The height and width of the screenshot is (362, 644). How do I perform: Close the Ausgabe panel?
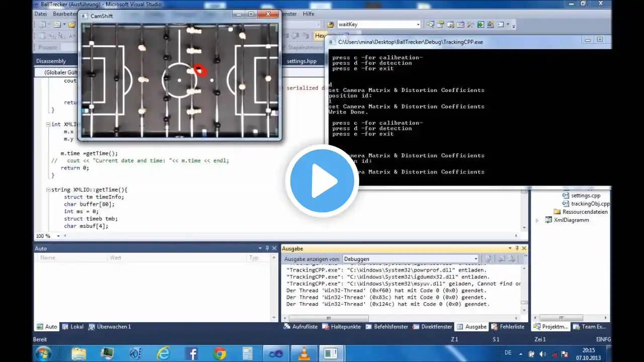524,248
